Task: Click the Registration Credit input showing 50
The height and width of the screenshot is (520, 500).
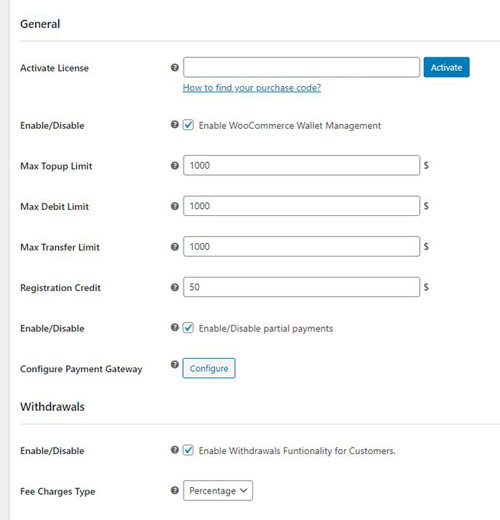Action: (x=301, y=287)
